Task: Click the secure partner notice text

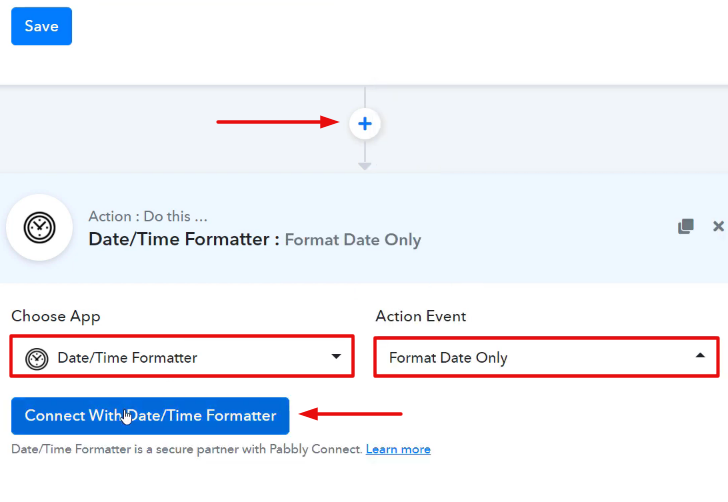Action: (x=187, y=449)
